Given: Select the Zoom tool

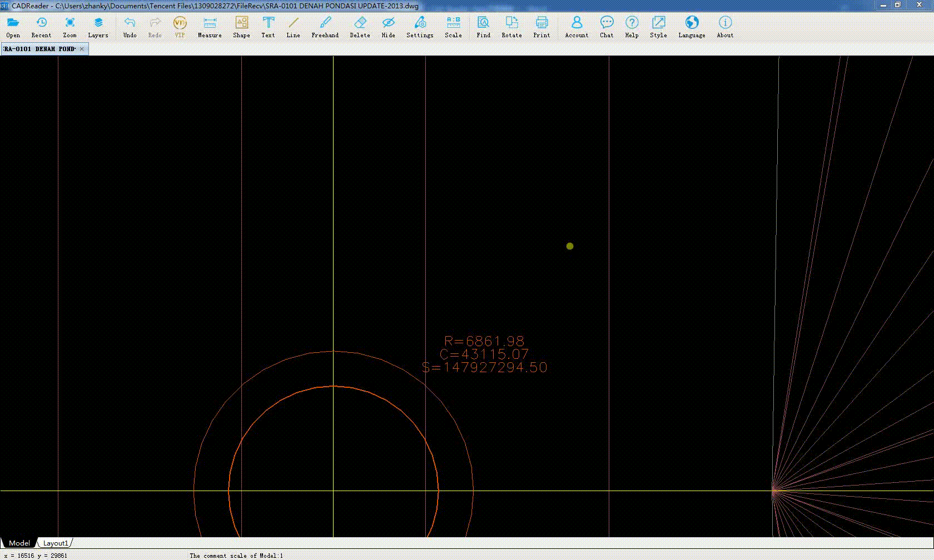Looking at the screenshot, I should (69, 27).
